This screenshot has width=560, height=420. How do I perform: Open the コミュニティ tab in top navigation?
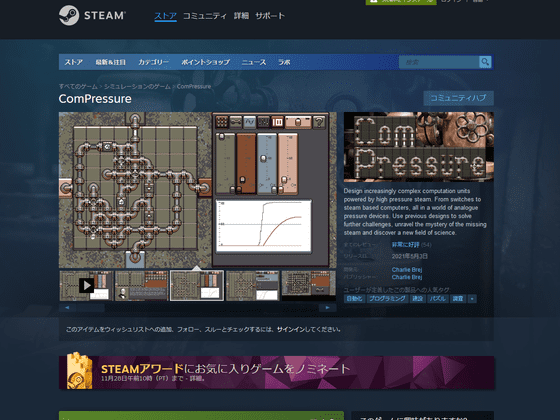205,16
